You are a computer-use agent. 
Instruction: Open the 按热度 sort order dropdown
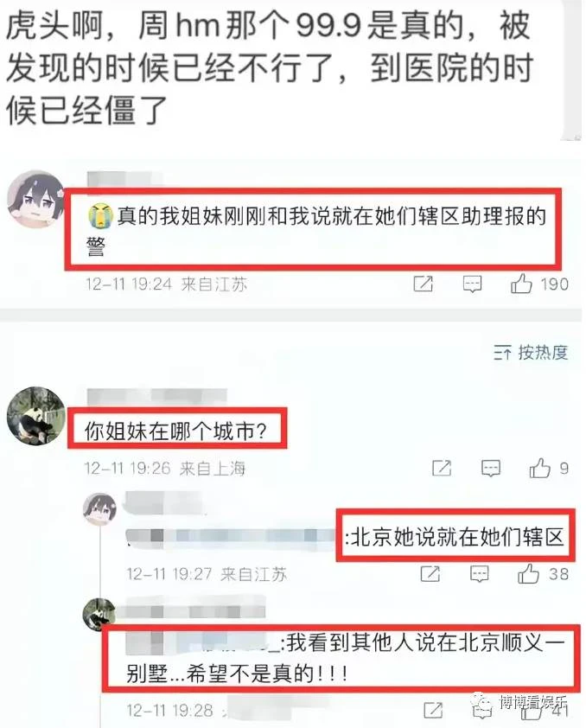coord(531,353)
